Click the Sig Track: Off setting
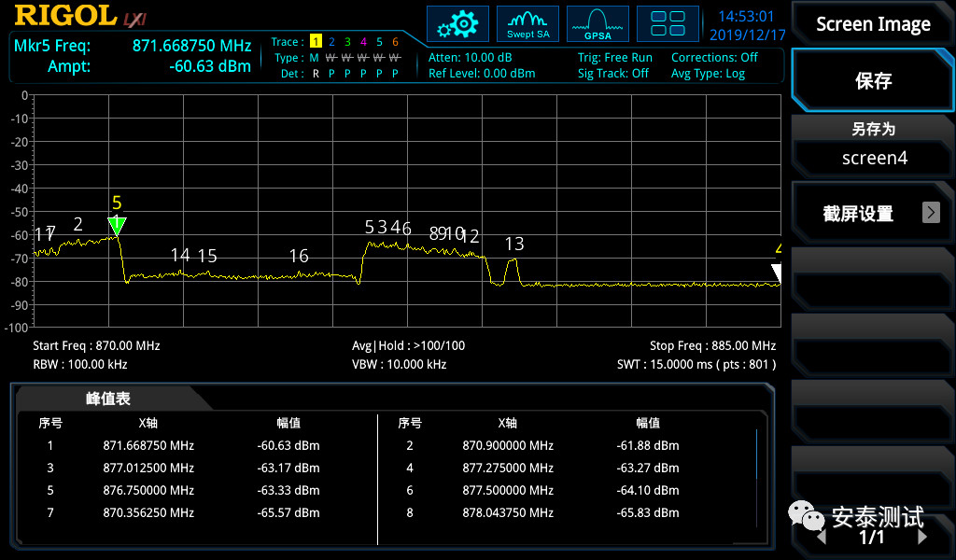This screenshot has width=956, height=560. click(613, 73)
